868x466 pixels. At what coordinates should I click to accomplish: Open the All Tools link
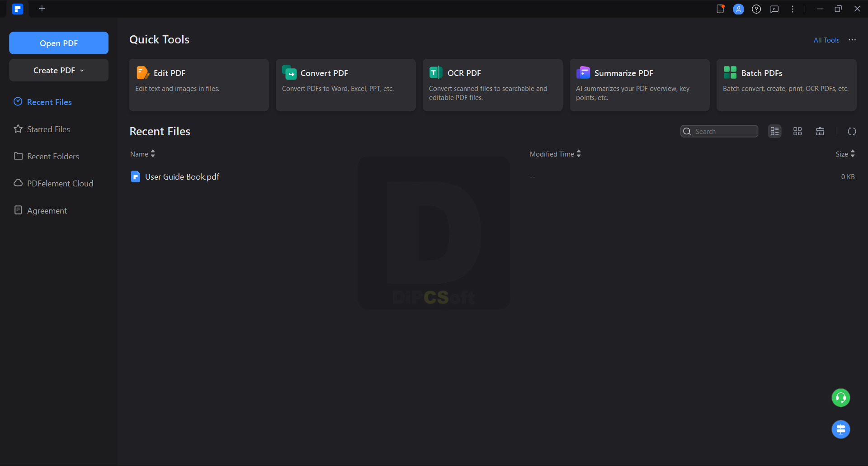pos(826,40)
